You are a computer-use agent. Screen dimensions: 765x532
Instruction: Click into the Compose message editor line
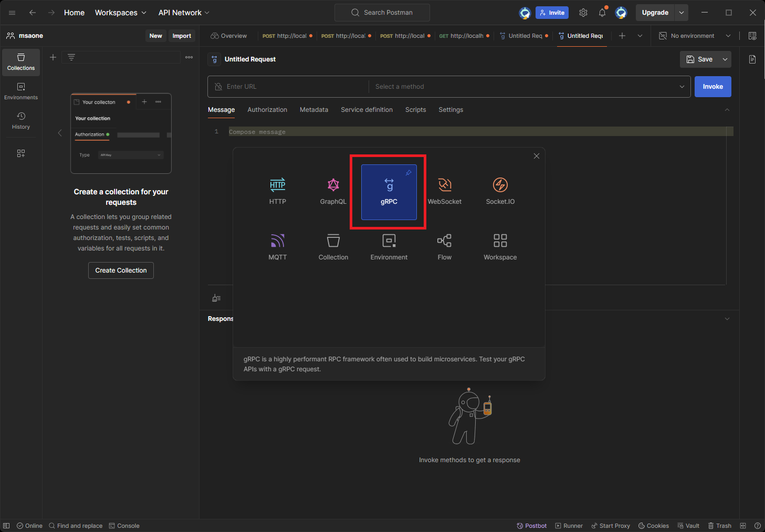coord(480,132)
